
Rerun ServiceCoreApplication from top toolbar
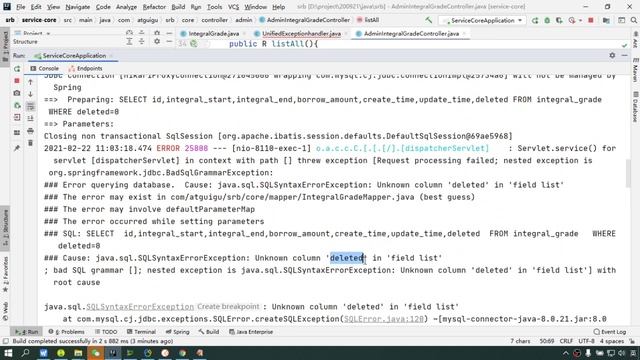[x=535, y=20]
